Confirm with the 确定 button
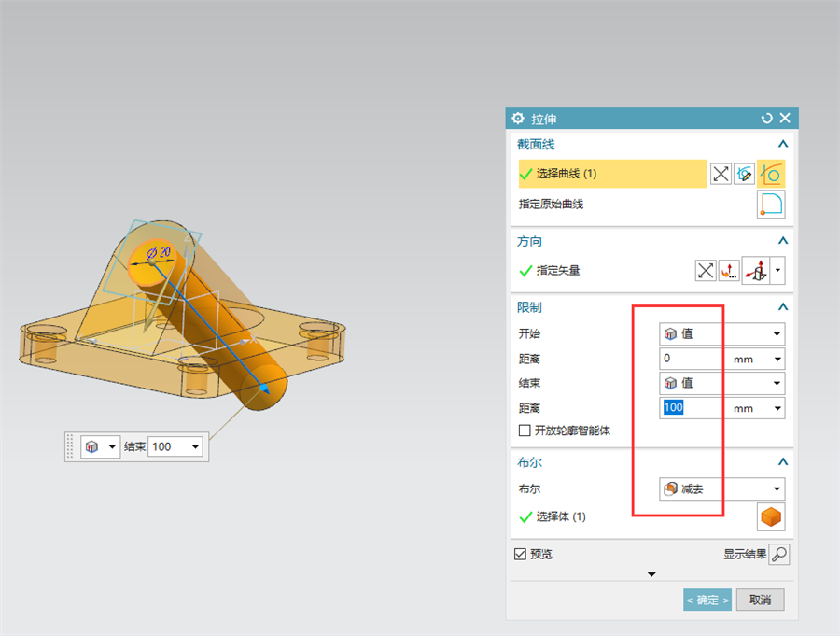Viewport: 840px width, 636px height. click(x=707, y=601)
